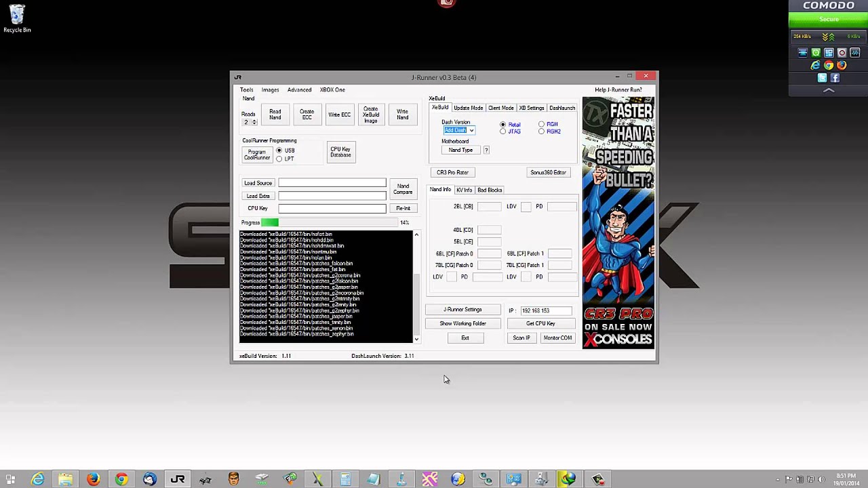868x488 pixels.
Task: Select Create ECC in the Nand panel
Action: tap(307, 114)
